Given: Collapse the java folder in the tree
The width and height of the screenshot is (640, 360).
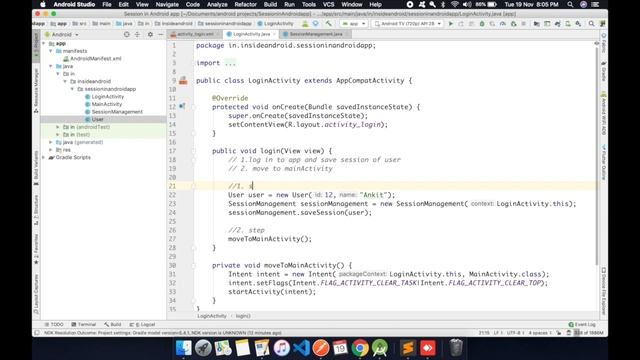Looking at the screenshot, I should (x=51, y=66).
